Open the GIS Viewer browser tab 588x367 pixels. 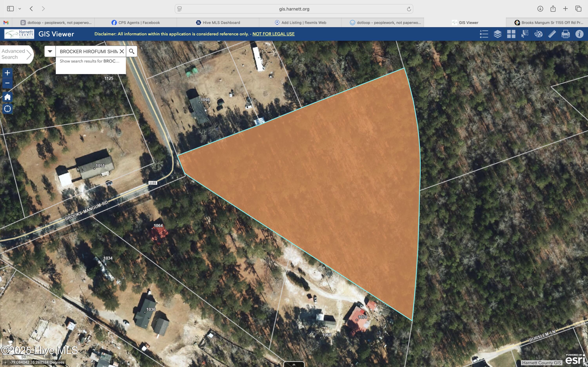click(468, 22)
